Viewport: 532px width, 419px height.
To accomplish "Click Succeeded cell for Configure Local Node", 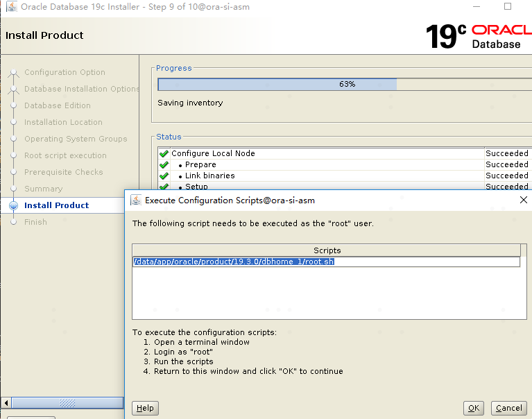I will tap(507, 153).
